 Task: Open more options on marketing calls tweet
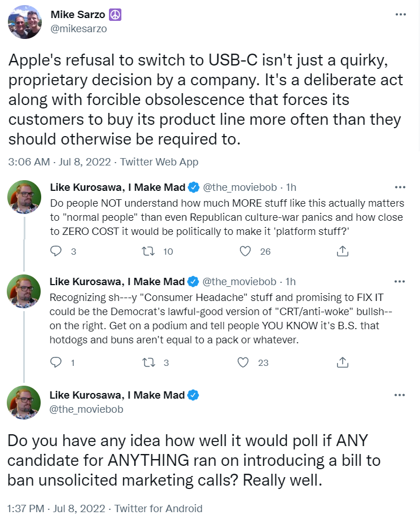pos(400,395)
